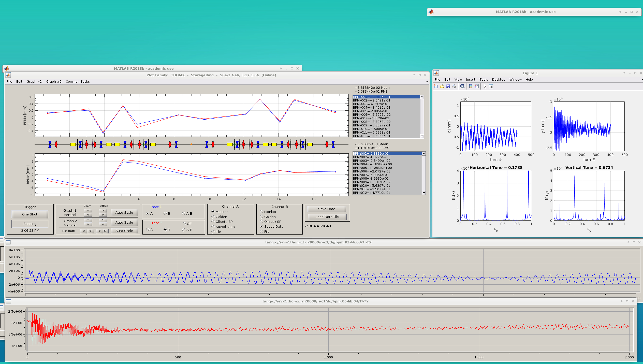
Task: Select Golden radio in Channel A
Action: (213, 217)
